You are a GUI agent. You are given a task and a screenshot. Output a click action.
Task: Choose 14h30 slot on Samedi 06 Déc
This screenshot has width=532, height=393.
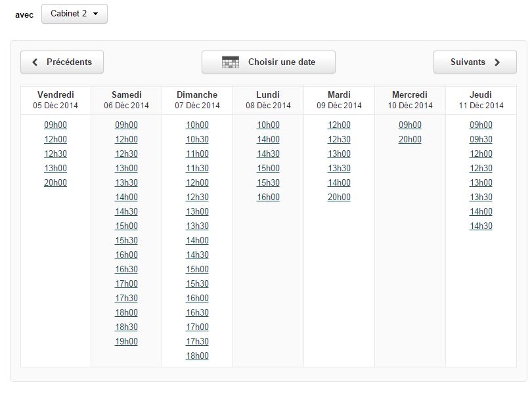point(126,212)
